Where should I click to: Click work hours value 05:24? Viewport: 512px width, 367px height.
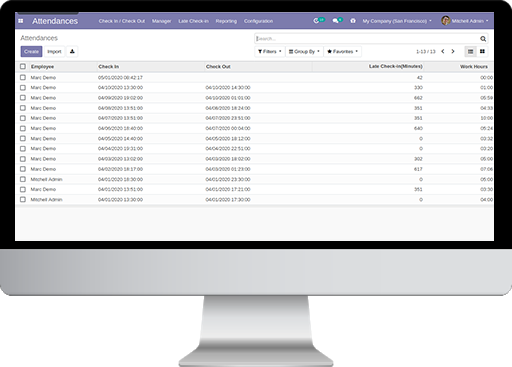[x=486, y=128]
